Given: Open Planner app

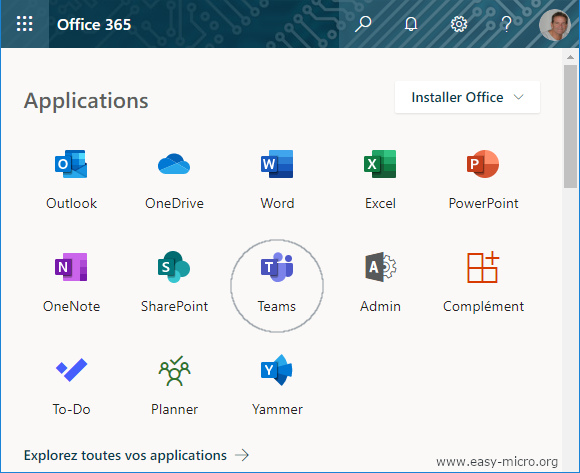Looking at the screenshot, I should [174, 385].
